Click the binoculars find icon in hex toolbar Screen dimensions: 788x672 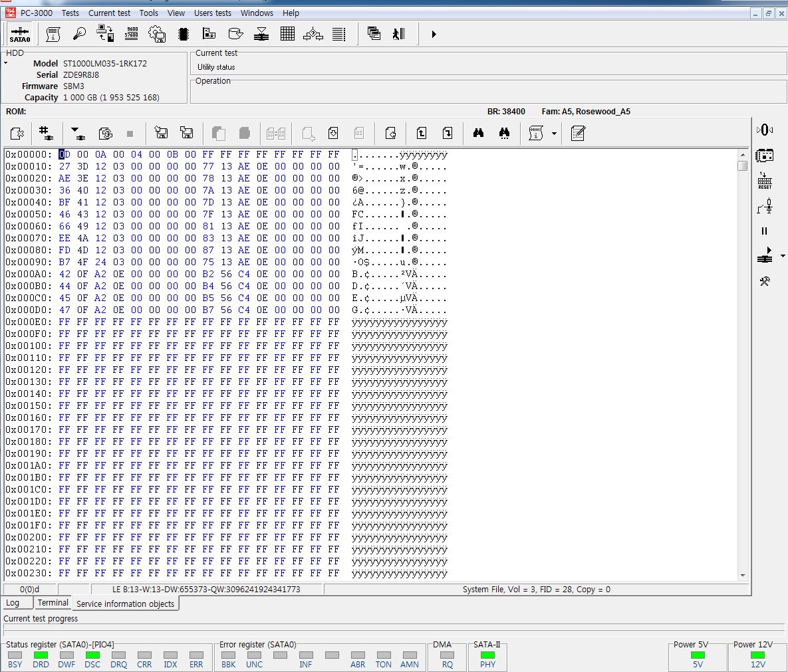(x=478, y=134)
